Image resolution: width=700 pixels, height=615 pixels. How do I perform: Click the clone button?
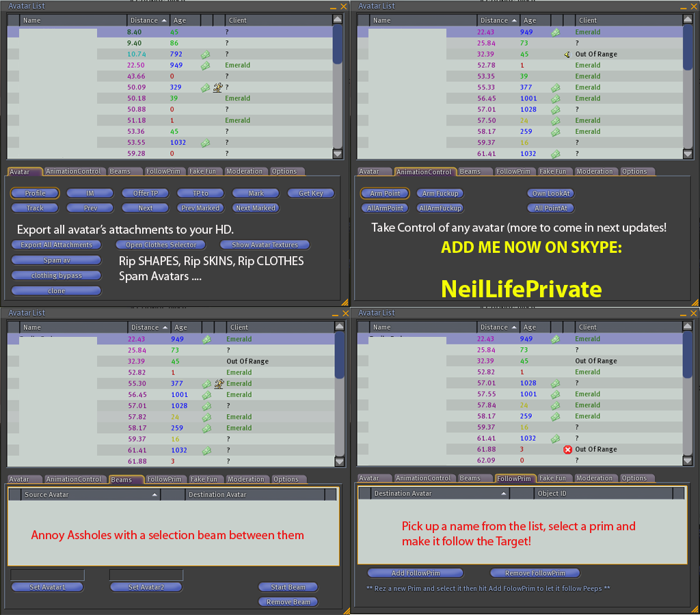coord(56,290)
